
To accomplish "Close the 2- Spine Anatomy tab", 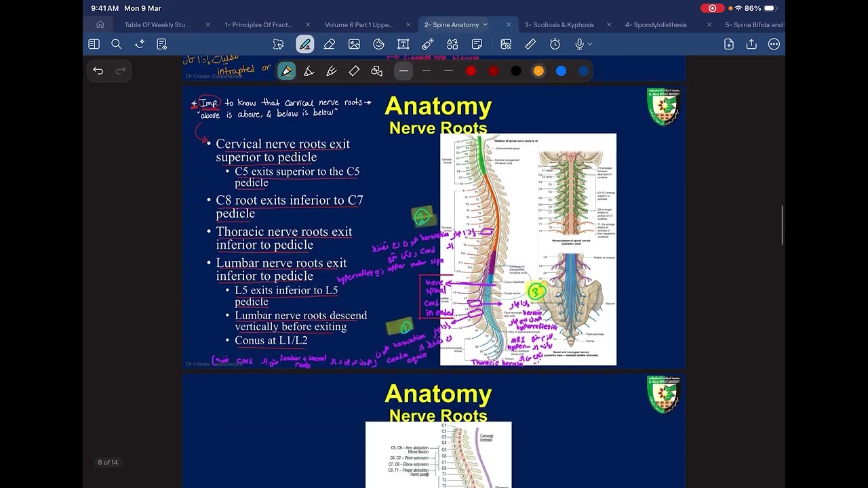I will tap(509, 25).
